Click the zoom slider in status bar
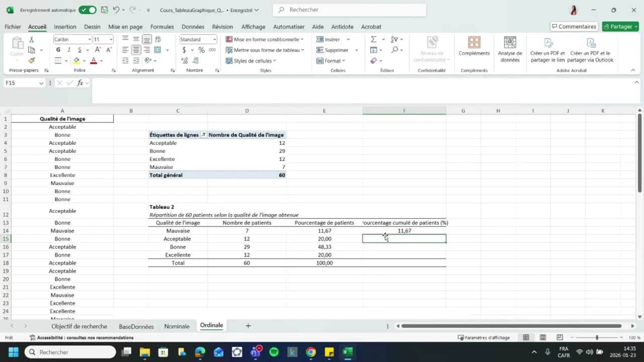The height and width of the screenshot is (362, 644). click(x=597, y=338)
